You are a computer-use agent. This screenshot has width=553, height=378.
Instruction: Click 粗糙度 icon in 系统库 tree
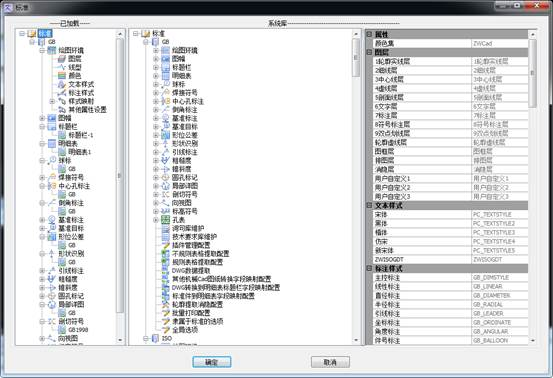(165, 160)
